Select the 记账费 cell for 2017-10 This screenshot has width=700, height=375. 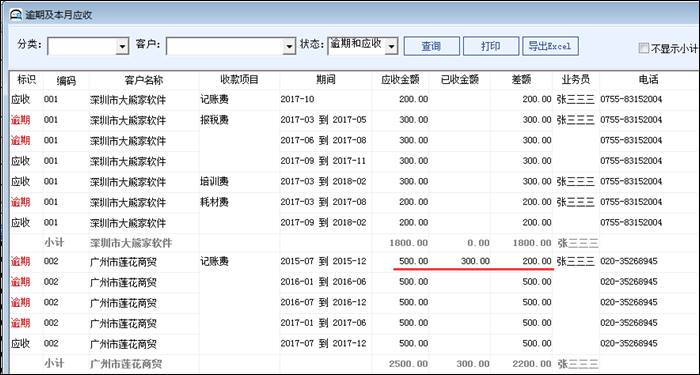[215, 99]
